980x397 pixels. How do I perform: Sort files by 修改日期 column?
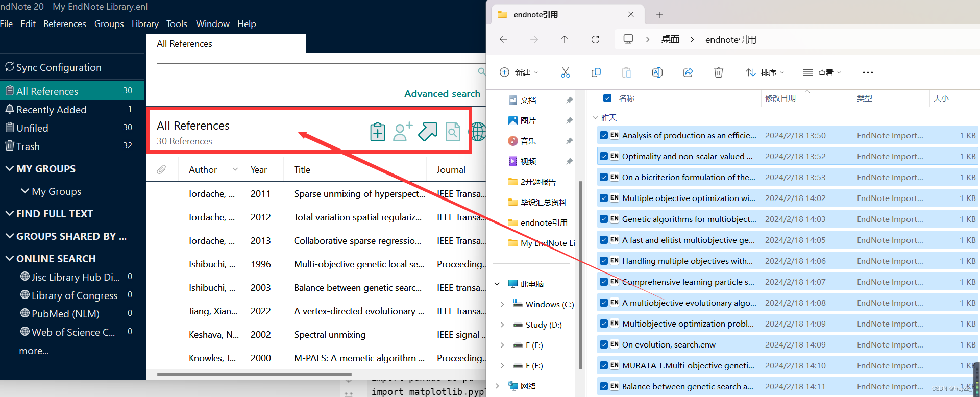780,98
